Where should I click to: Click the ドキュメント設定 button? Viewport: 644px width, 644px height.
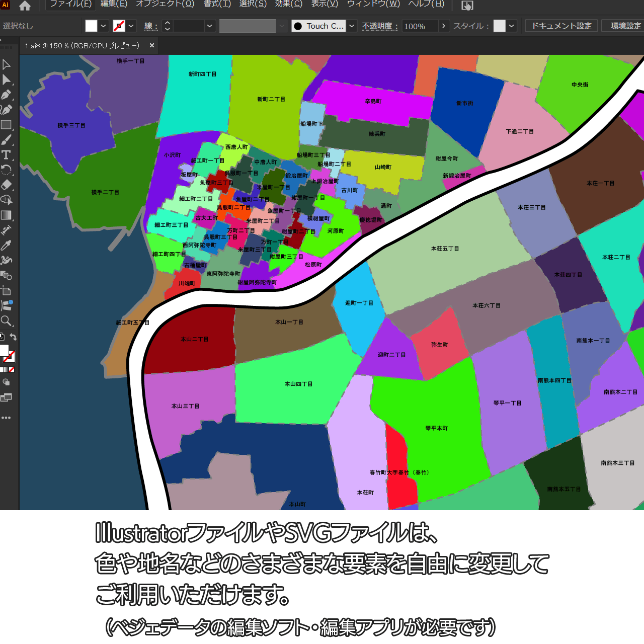point(561,26)
